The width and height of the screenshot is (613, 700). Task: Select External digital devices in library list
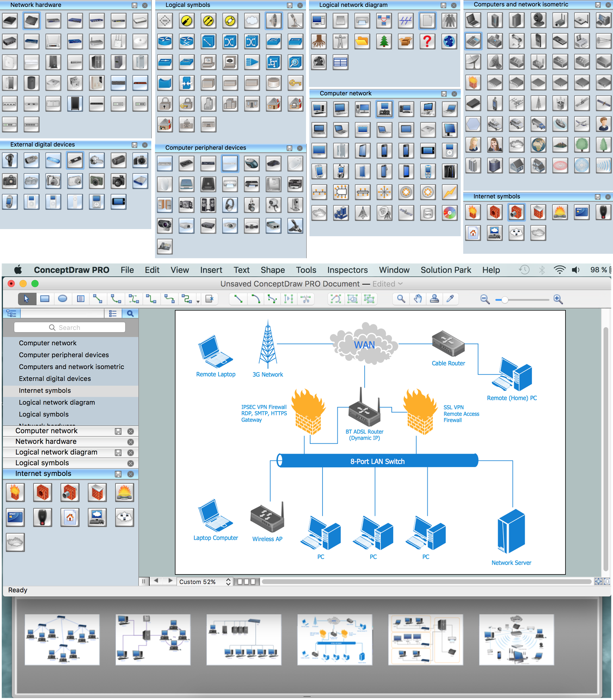[x=55, y=379]
